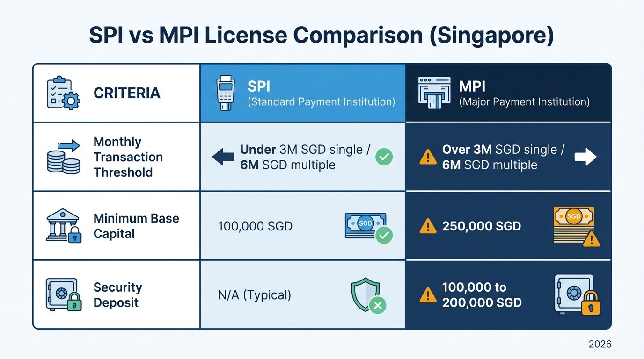644x359 pixels.
Task: Switch to the MPI column header
Action: [x=508, y=92]
